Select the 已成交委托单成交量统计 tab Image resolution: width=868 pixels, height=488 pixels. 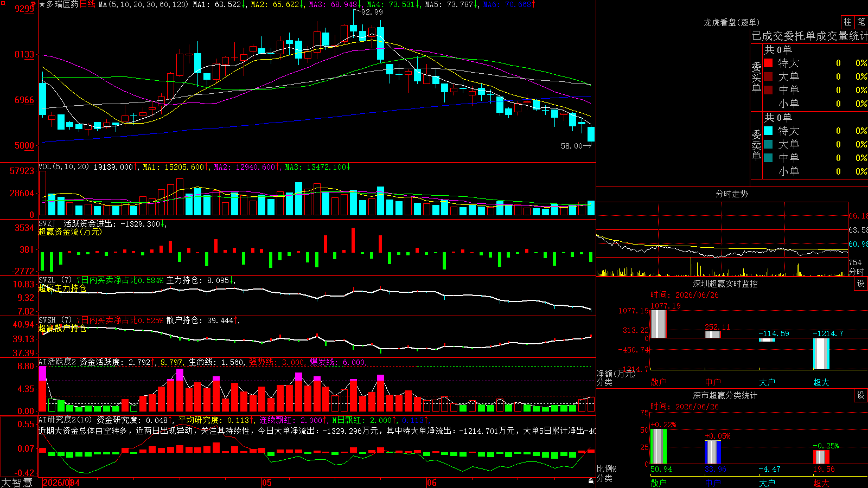click(x=809, y=36)
